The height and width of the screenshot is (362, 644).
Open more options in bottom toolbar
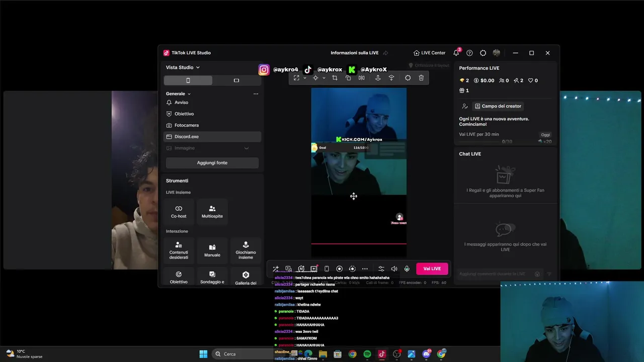365,269
